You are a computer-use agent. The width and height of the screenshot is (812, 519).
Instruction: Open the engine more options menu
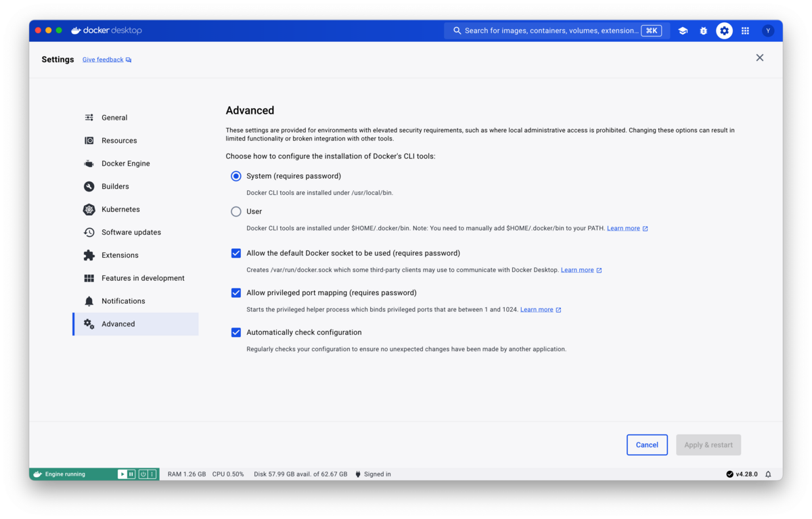click(152, 474)
